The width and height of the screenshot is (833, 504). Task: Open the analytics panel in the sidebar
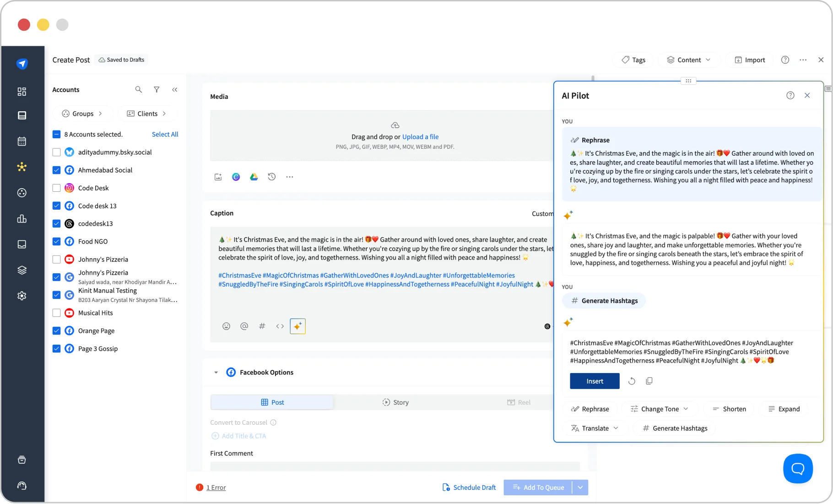tap(22, 219)
